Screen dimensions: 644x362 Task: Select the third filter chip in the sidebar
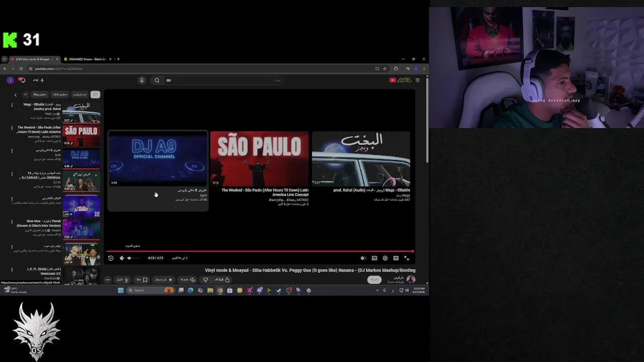coord(60,95)
